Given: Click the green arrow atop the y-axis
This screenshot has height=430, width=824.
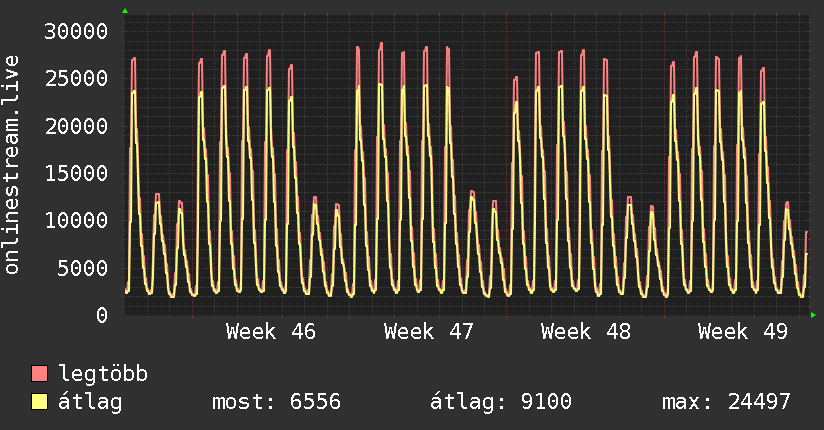Looking at the screenshot, I should [x=125, y=11].
